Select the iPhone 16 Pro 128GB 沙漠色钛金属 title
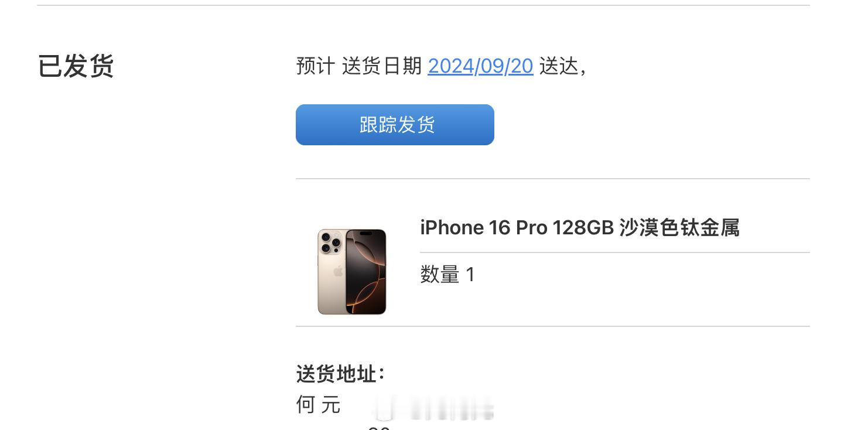The height and width of the screenshot is (430, 868). (580, 227)
